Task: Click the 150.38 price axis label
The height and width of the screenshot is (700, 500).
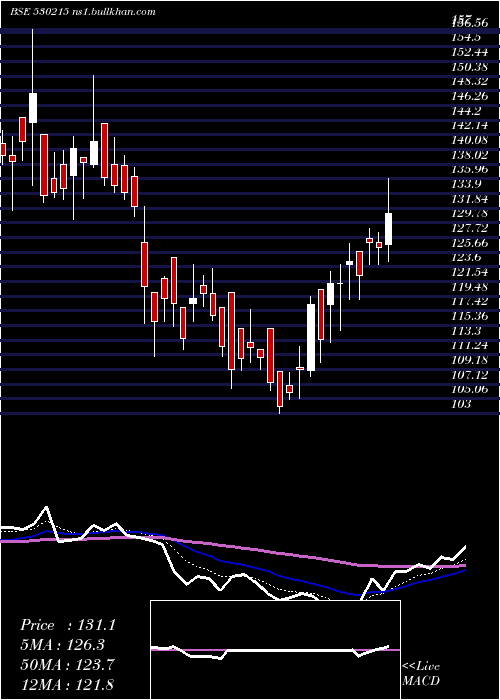Action: point(469,67)
